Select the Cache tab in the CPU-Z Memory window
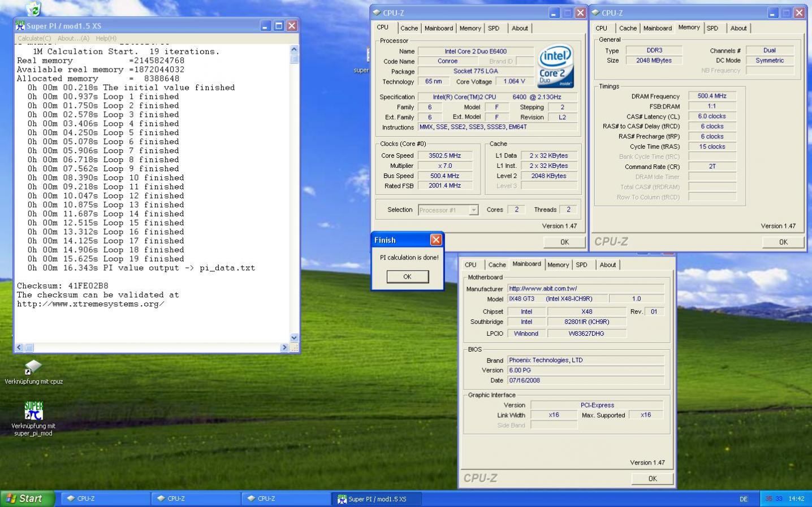812x507 pixels. click(628, 28)
